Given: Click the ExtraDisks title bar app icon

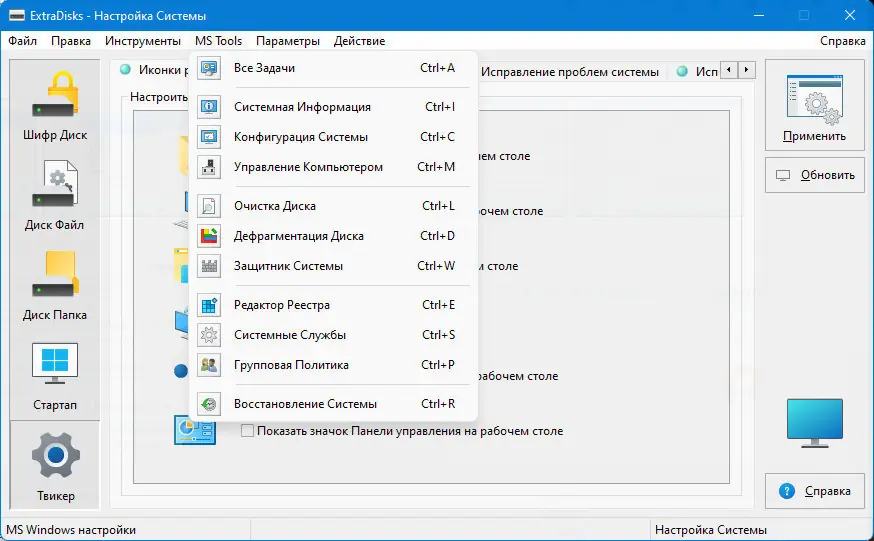Looking at the screenshot, I should [16, 16].
